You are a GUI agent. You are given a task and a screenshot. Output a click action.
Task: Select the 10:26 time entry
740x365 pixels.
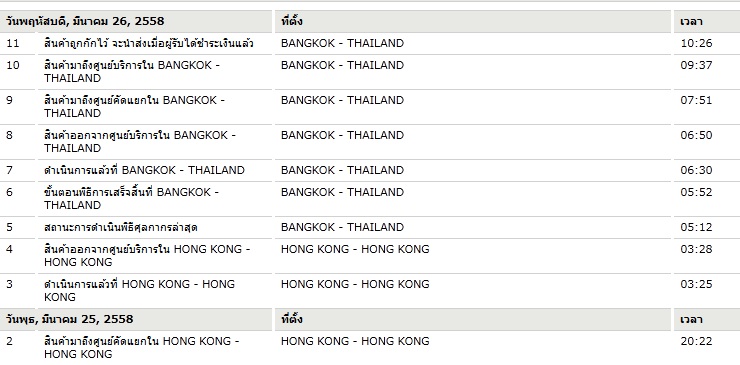pos(696,43)
